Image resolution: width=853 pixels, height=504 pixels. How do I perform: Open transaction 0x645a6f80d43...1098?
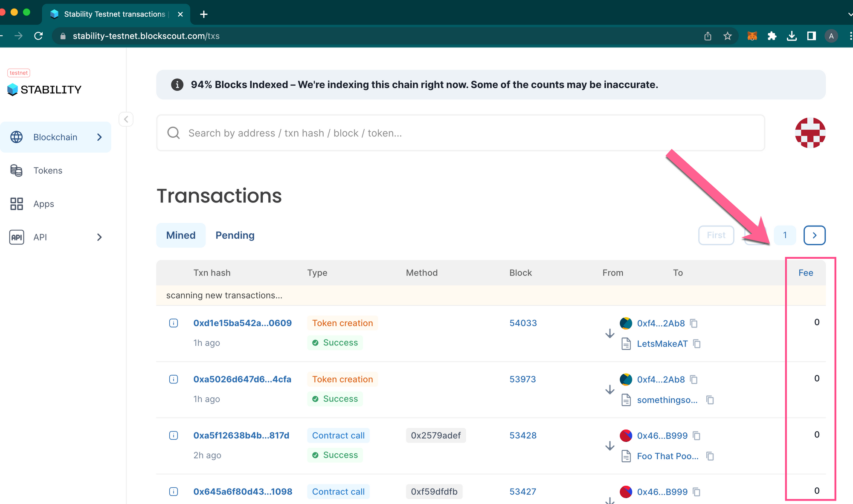point(243,492)
